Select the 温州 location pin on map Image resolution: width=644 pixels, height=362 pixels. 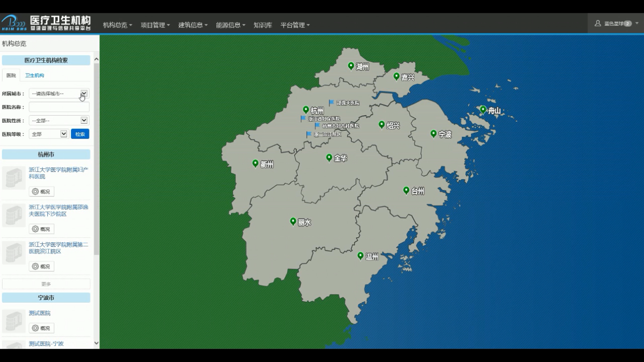click(x=360, y=256)
